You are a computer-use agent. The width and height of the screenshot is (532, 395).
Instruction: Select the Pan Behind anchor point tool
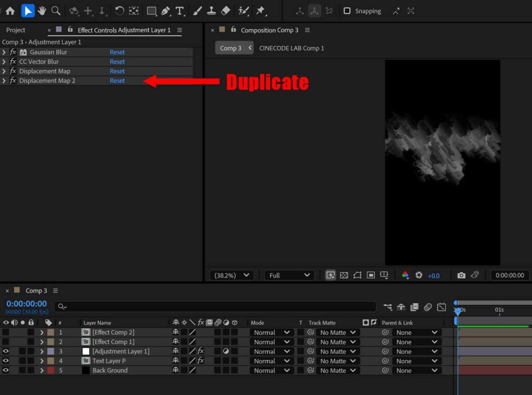point(134,11)
